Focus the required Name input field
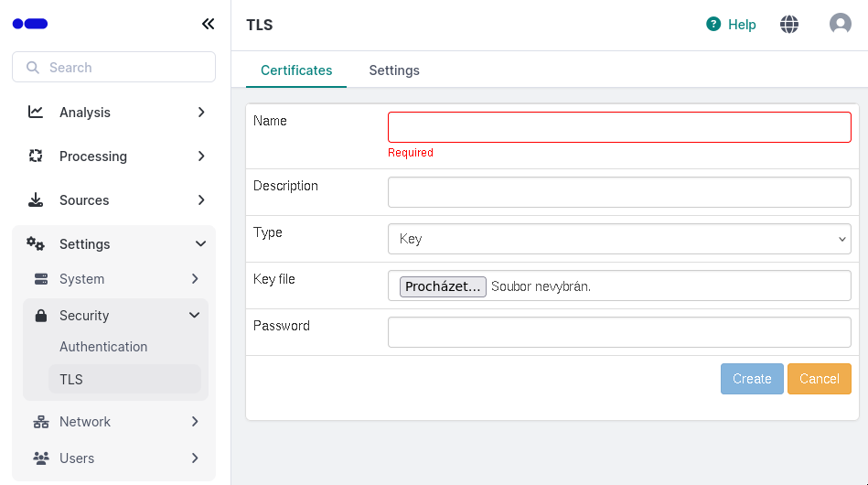Screen dimensions: 868x485 pos(619,127)
